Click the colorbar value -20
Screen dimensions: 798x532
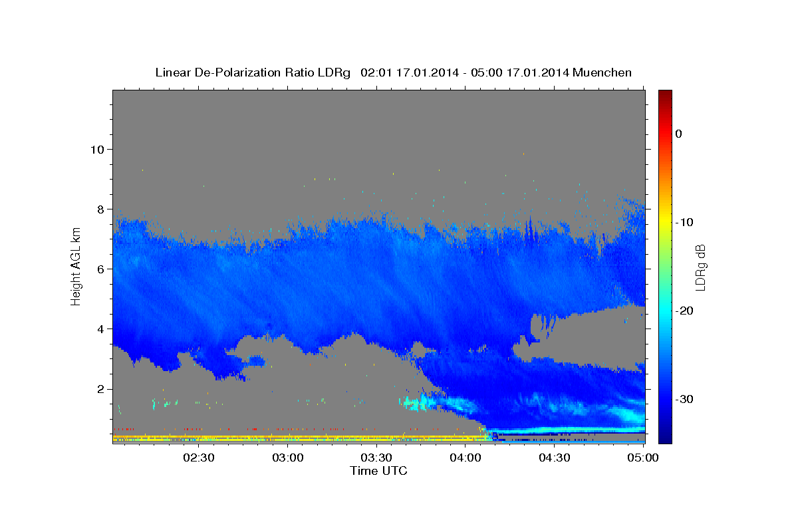684,311
